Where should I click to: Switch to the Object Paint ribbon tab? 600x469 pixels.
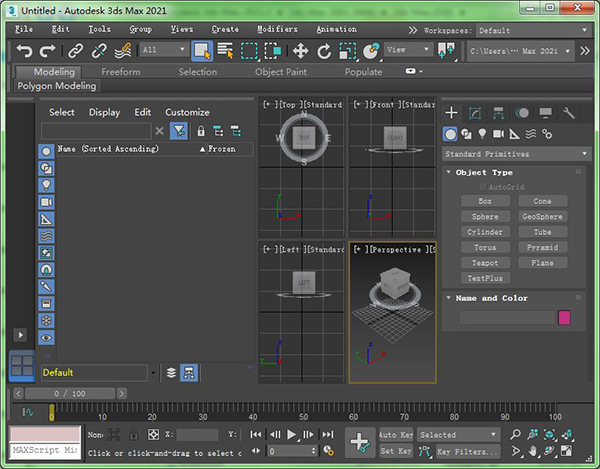pyautogui.click(x=281, y=72)
